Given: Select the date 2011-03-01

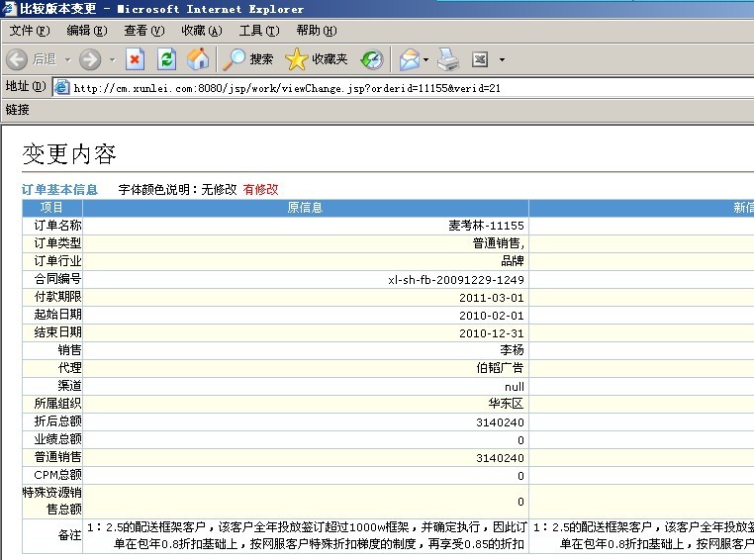Looking at the screenshot, I should [492, 298].
